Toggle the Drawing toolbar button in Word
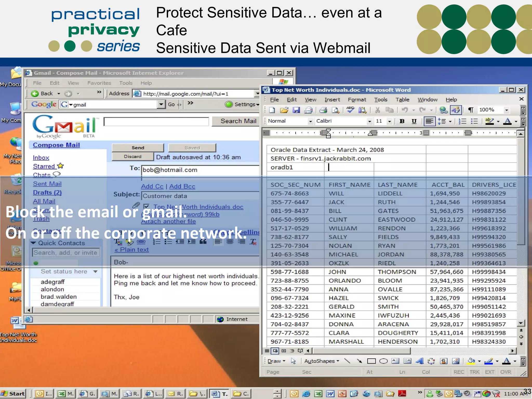The height and width of the screenshot is (399, 532). pos(456,110)
